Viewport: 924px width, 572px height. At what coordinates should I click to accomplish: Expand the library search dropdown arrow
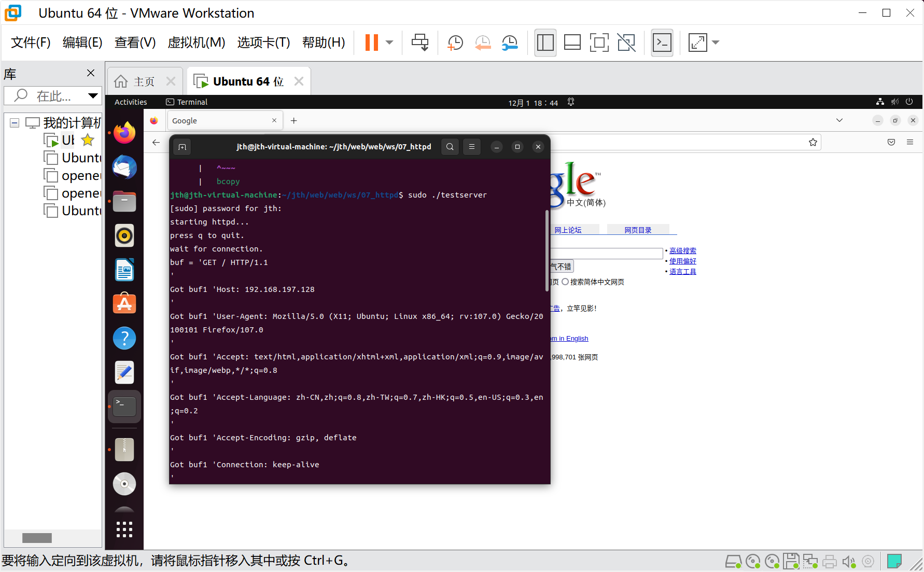pyautogui.click(x=93, y=96)
